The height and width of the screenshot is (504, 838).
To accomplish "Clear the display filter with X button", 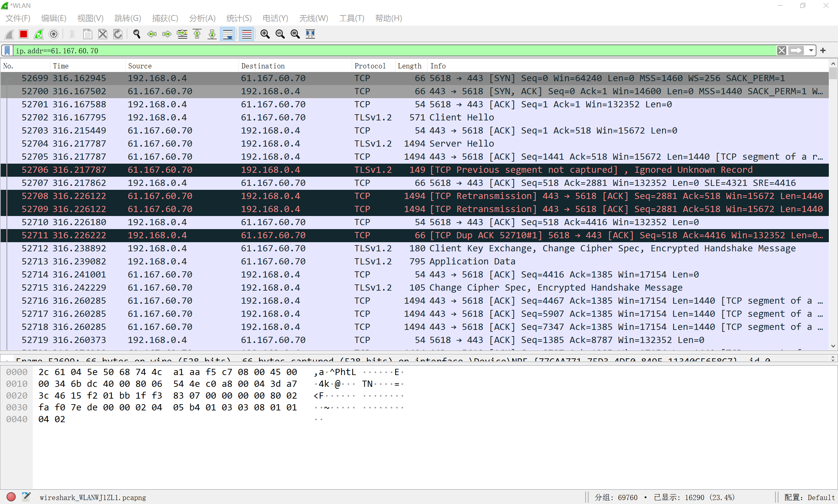I will pos(782,51).
